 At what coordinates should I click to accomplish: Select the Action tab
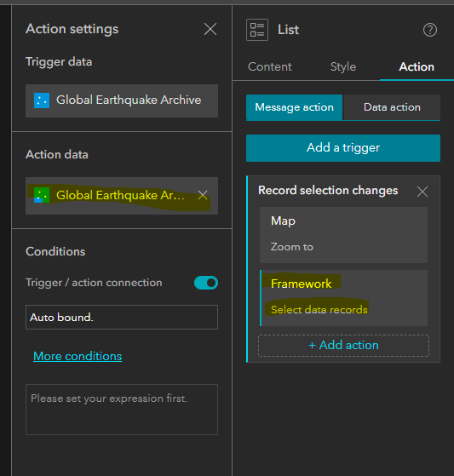pyautogui.click(x=417, y=66)
